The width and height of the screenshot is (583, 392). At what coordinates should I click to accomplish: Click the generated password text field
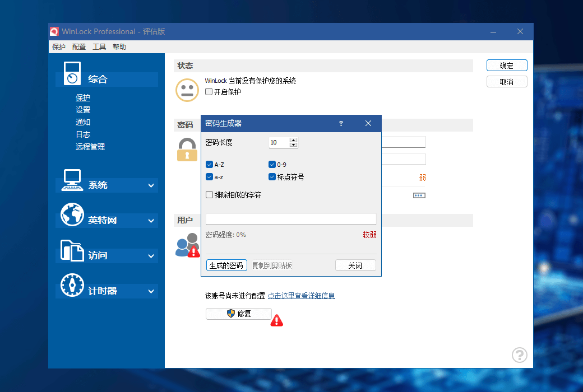coord(291,219)
